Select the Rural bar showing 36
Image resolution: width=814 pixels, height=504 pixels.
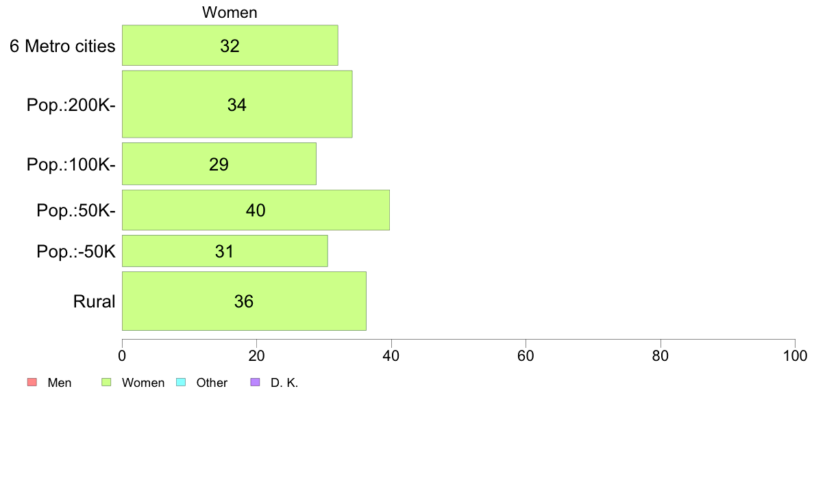pyautogui.click(x=244, y=301)
